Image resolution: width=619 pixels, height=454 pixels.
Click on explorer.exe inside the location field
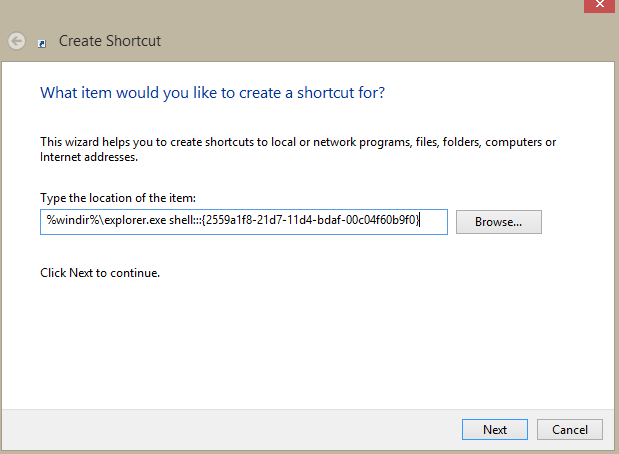(x=135, y=220)
